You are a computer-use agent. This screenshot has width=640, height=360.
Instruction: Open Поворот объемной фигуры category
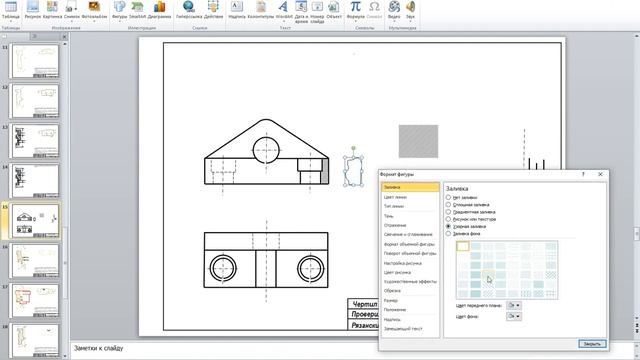[410, 253]
